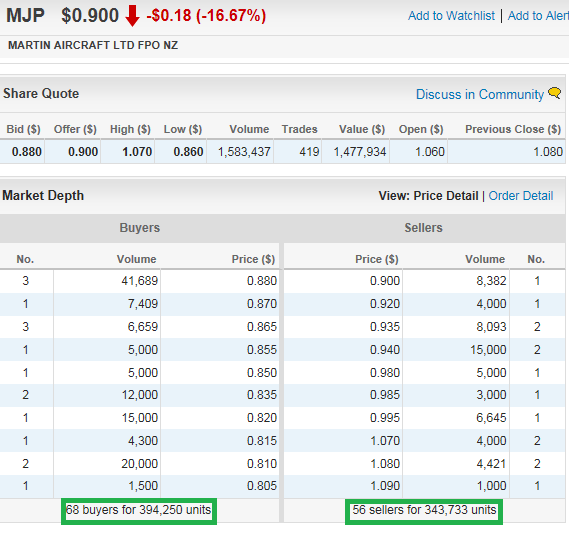Select the 0.880 buyer price row
This screenshot has width=569, height=543.
click(140, 281)
